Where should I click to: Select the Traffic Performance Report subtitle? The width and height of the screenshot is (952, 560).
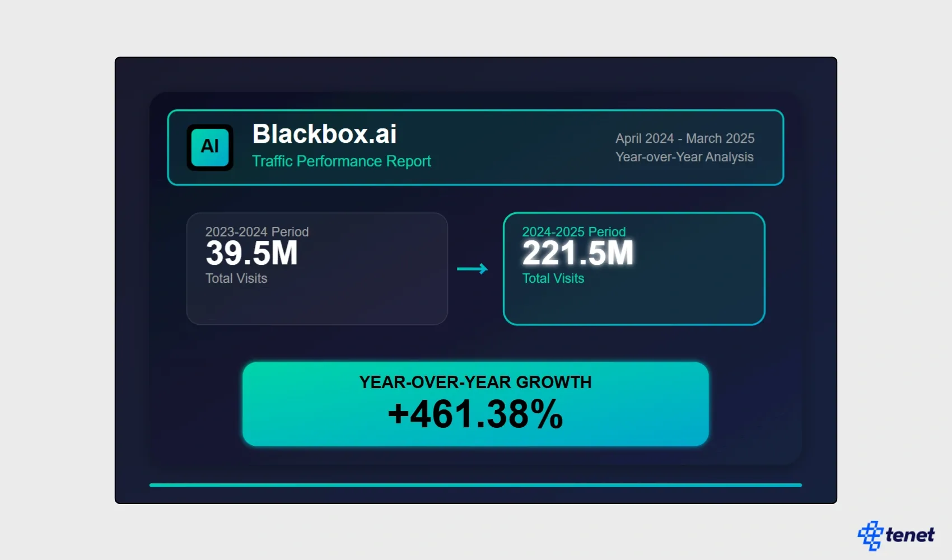coord(341,161)
